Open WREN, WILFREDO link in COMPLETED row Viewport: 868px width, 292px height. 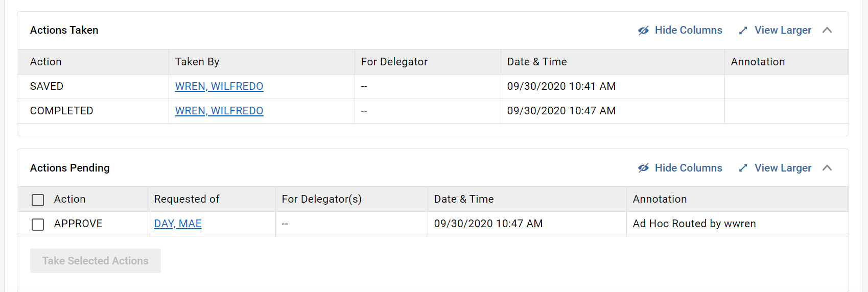(219, 111)
